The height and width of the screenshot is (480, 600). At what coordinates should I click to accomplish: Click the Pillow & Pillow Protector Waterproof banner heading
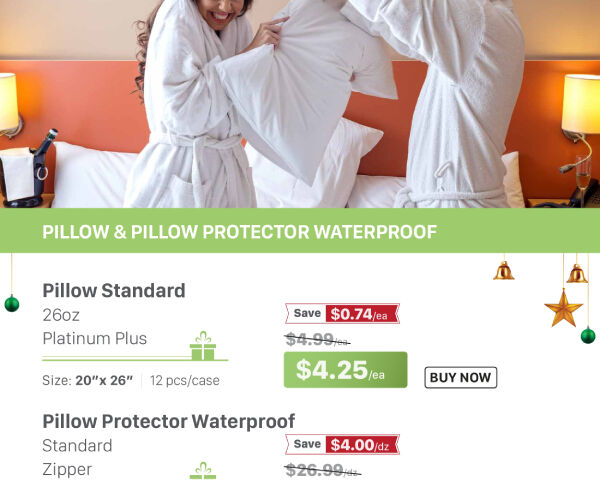pos(240,232)
